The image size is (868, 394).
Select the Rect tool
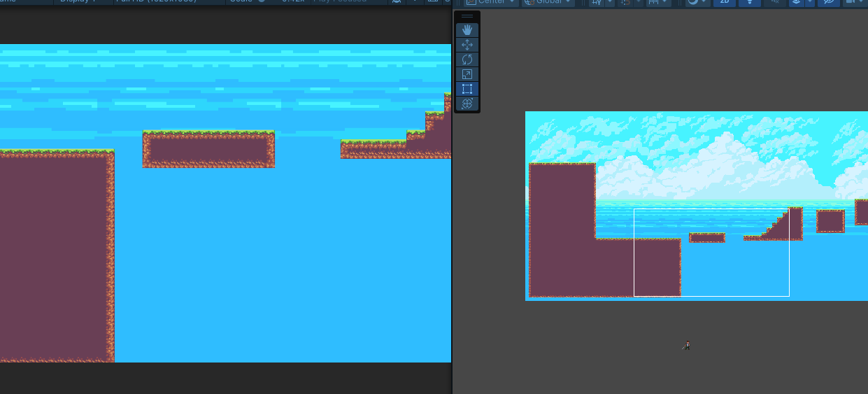tap(467, 89)
